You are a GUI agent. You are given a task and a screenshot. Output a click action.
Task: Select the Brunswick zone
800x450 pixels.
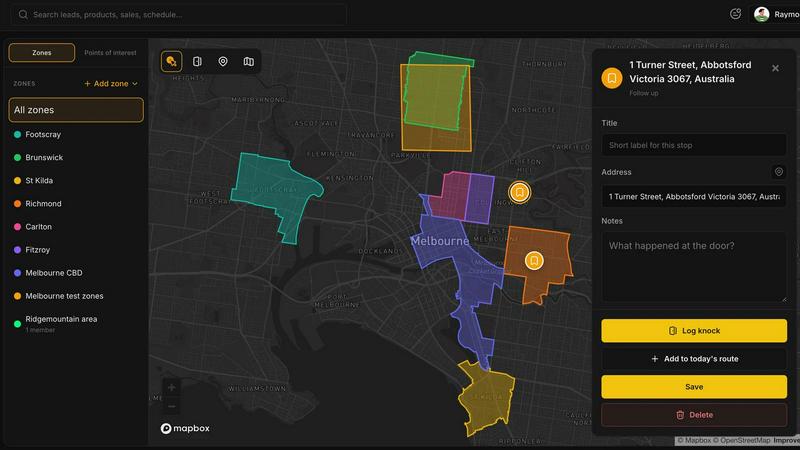(x=76, y=158)
